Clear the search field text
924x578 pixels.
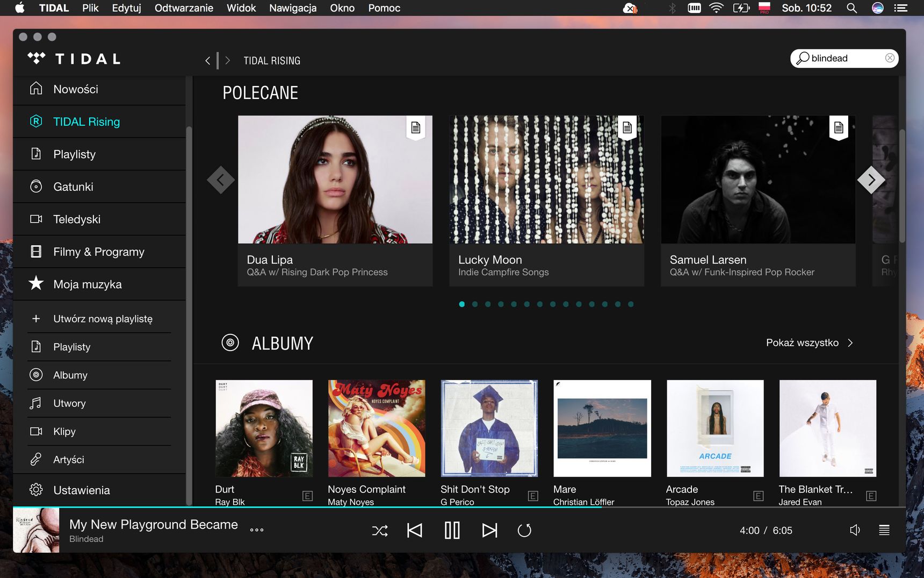890,58
